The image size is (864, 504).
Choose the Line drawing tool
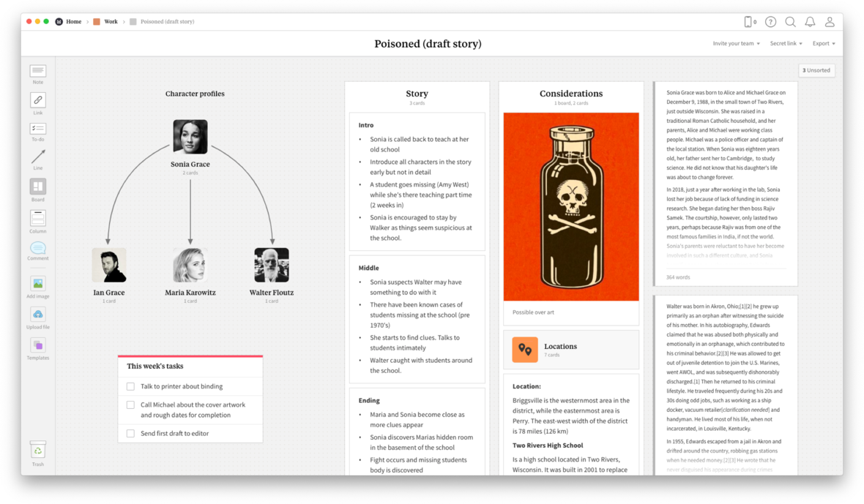coord(38,157)
